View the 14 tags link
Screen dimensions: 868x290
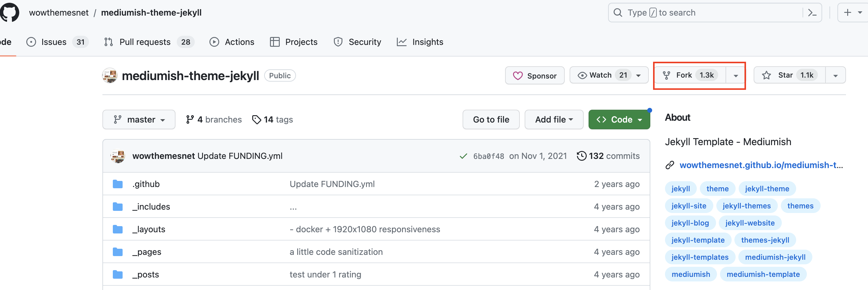(272, 119)
